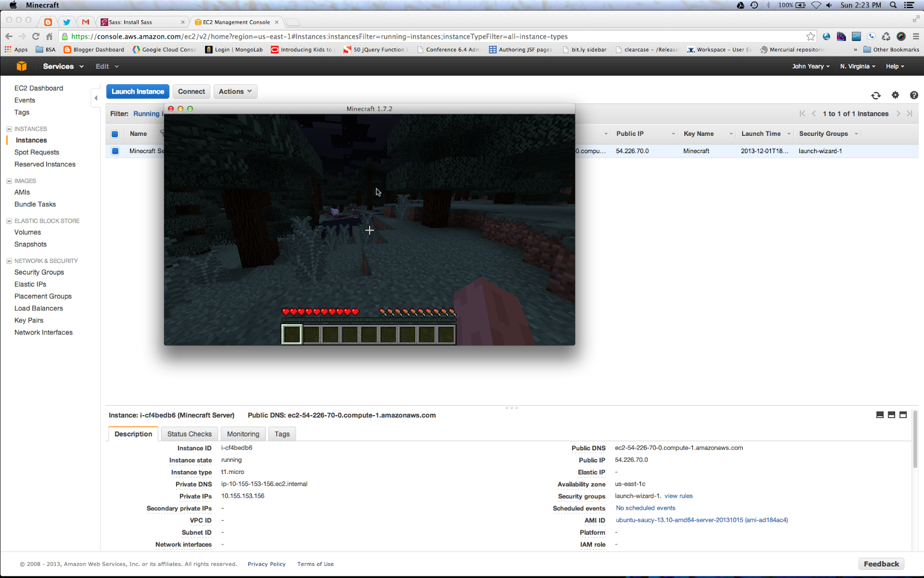Click the Launch Instance button
This screenshot has height=578, width=924.
[x=137, y=91]
